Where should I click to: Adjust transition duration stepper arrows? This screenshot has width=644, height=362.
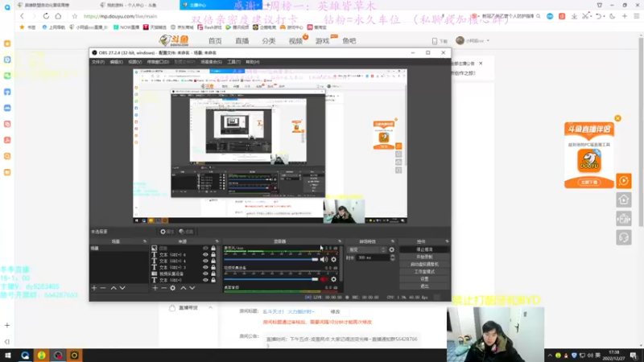pyautogui.click(x=393, y=257)
